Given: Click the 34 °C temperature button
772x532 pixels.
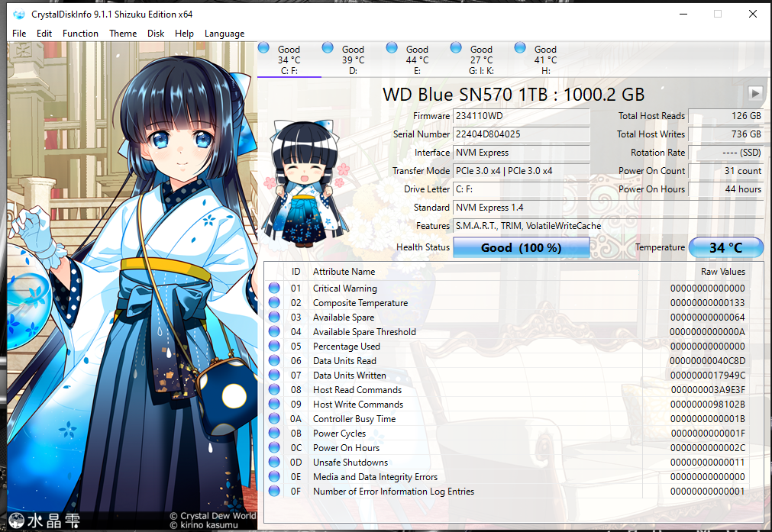Looking at the screenshot, I should 725,247.
